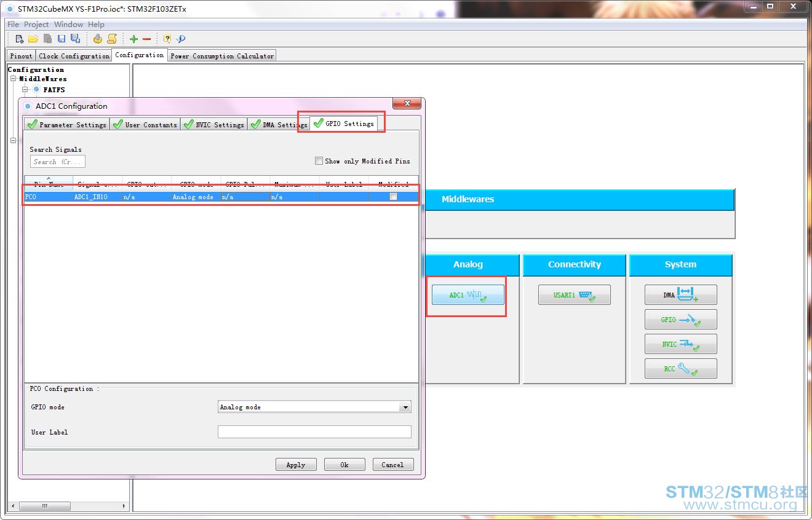Viewport: 812px width, 520px height.
Task: Tick the Show only Modified Pins checkbox
Action: [x=319, y=161]
